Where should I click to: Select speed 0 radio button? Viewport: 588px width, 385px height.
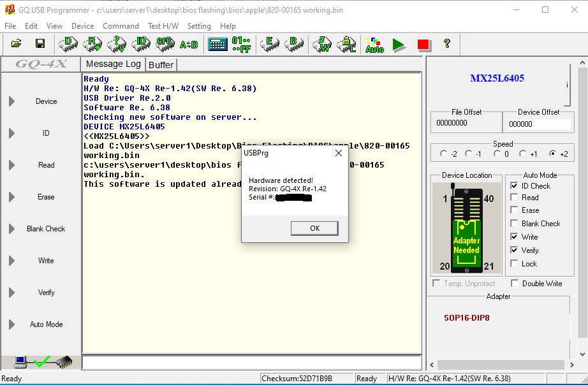coord(497,154)
